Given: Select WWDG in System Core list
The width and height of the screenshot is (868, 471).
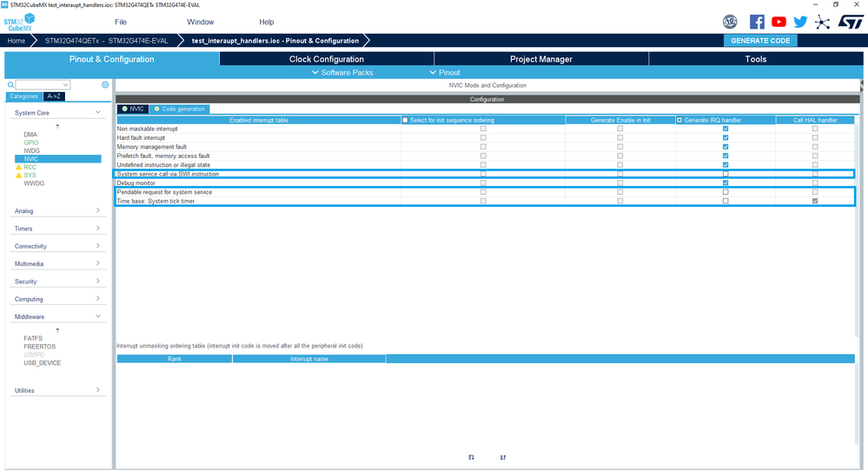Looking at the screenshot, I should [34, 183].
